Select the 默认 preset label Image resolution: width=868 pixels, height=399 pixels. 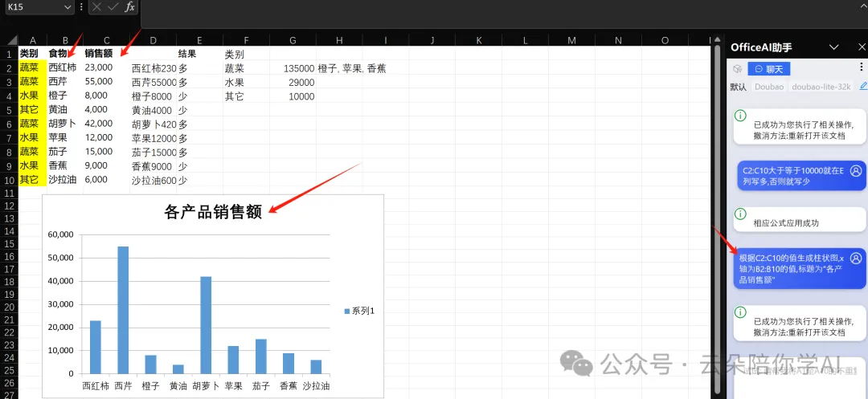coord(738,87)
